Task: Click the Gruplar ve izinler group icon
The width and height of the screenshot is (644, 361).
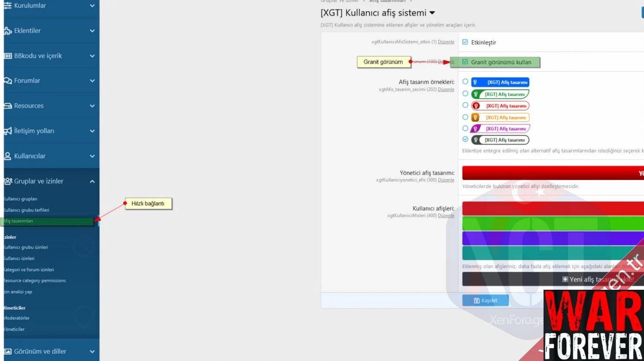Action: 8,181
